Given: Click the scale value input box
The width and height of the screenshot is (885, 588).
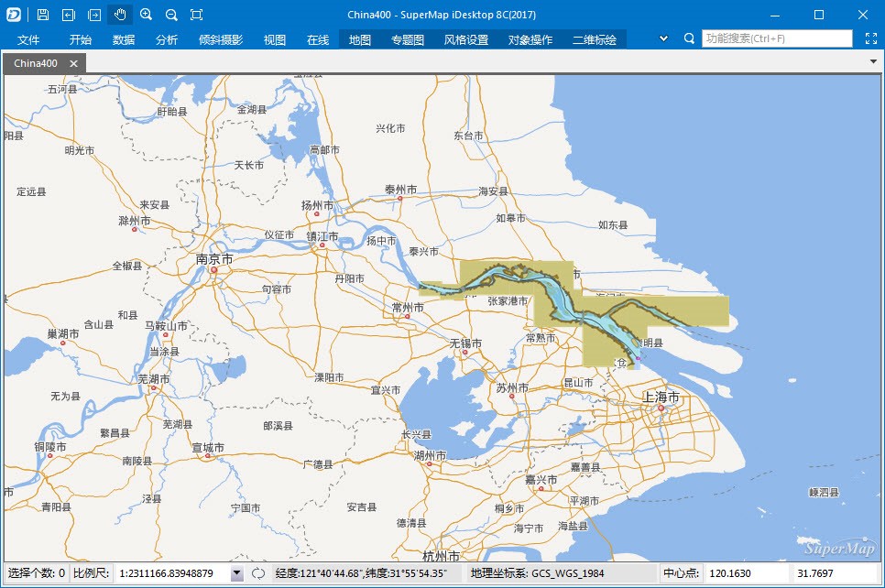Looking at the screenshot, I should pyautogui.click(x=172, y=573).
